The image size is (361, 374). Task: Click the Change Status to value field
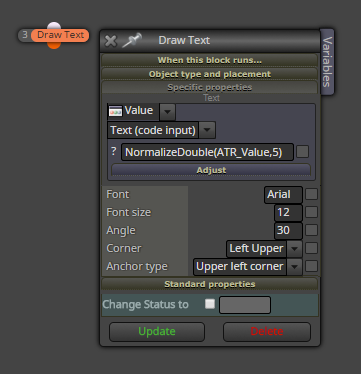pos(245,305)
